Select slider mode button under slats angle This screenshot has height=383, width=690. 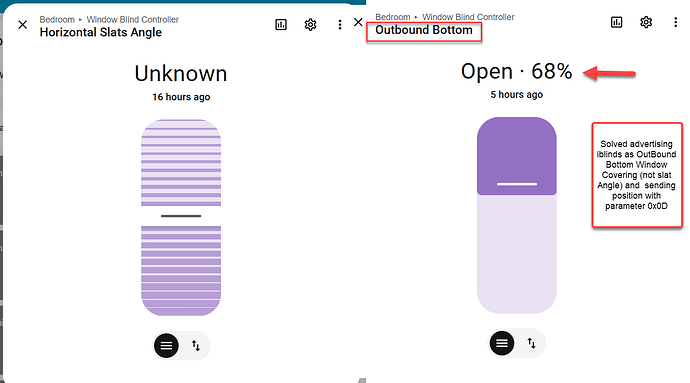tap(166, 346)
